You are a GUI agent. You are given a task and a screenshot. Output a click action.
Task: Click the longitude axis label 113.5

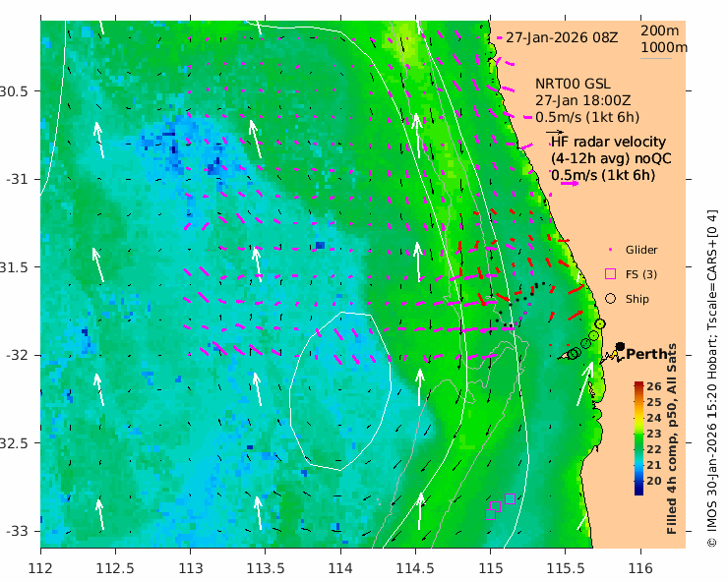(x=265, y=568)
